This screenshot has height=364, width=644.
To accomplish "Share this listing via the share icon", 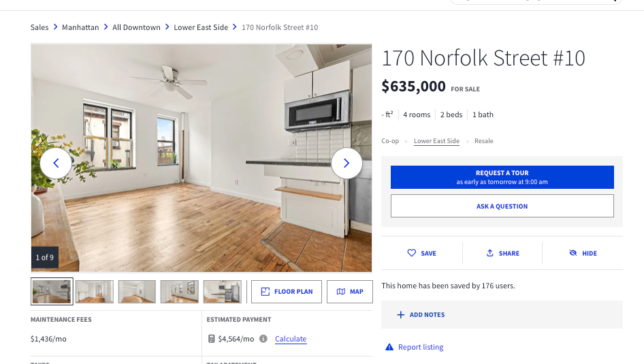I will (489, 253).
